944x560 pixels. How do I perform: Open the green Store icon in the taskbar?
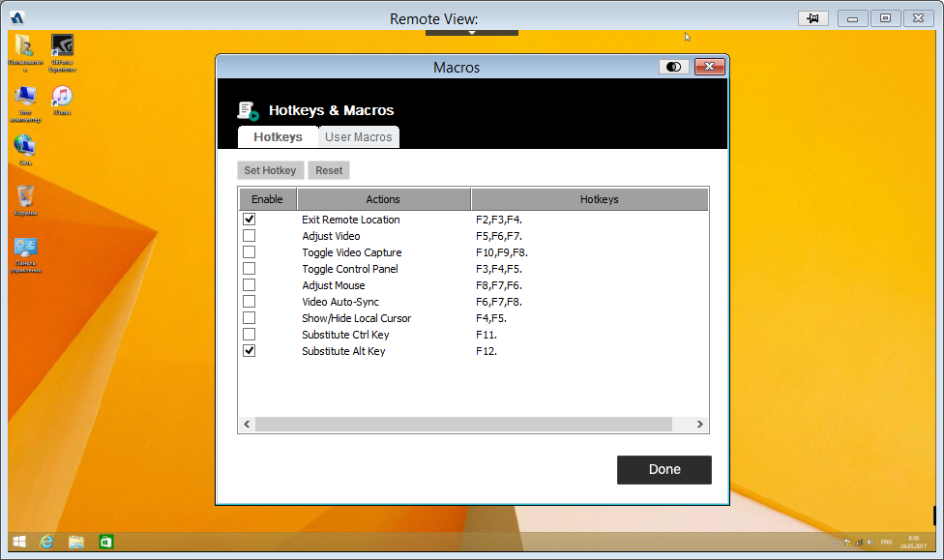(106, 542)
